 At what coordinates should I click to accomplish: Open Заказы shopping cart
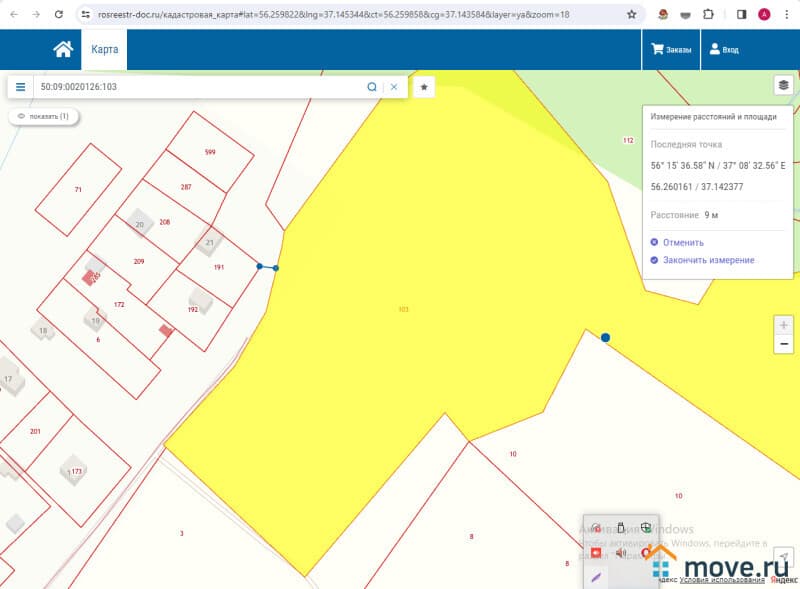point(671,50)
